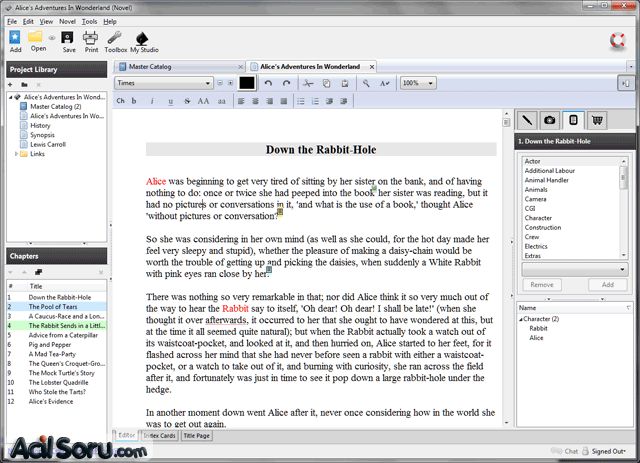Viewport: 640px width, 463px height.
Task: Toggle the sidebar with top-right panel button
Action: pos(626,83)
